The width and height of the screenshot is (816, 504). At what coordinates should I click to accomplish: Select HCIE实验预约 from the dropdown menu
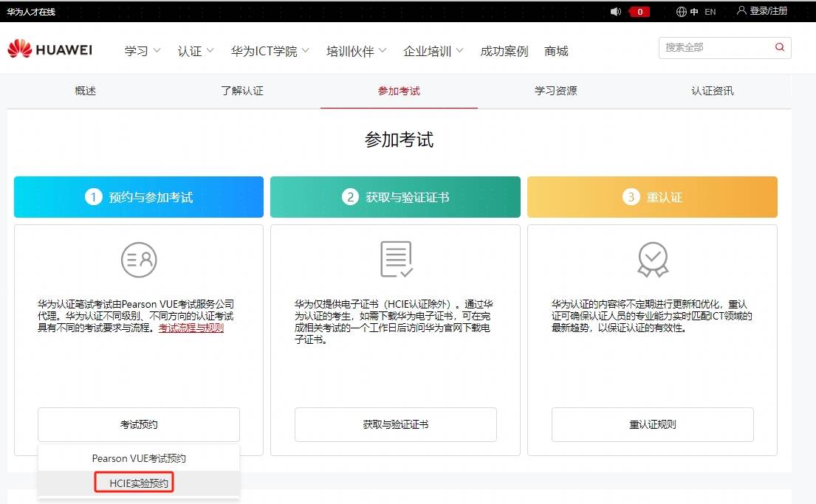point(139,484)
